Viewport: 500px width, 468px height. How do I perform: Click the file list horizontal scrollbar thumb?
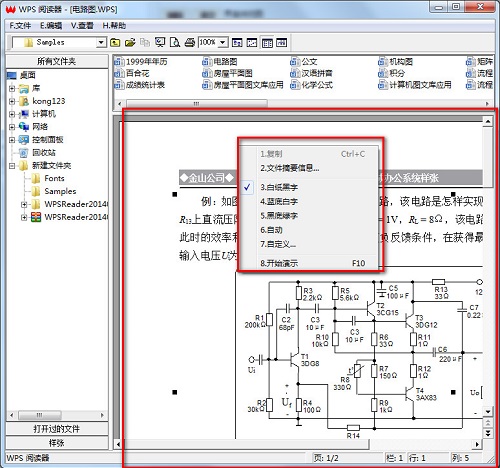pos(197,104)
